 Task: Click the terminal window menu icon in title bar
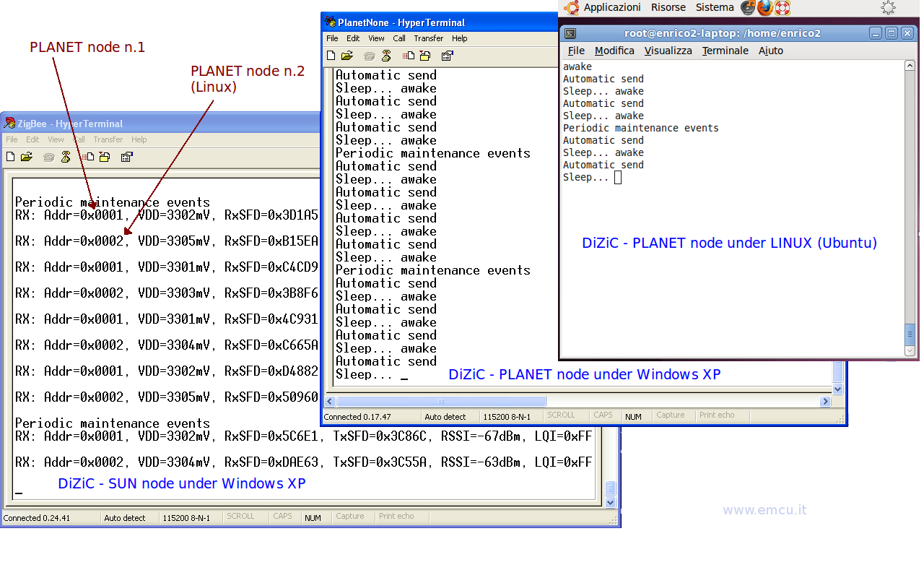(x=570, y=33)
